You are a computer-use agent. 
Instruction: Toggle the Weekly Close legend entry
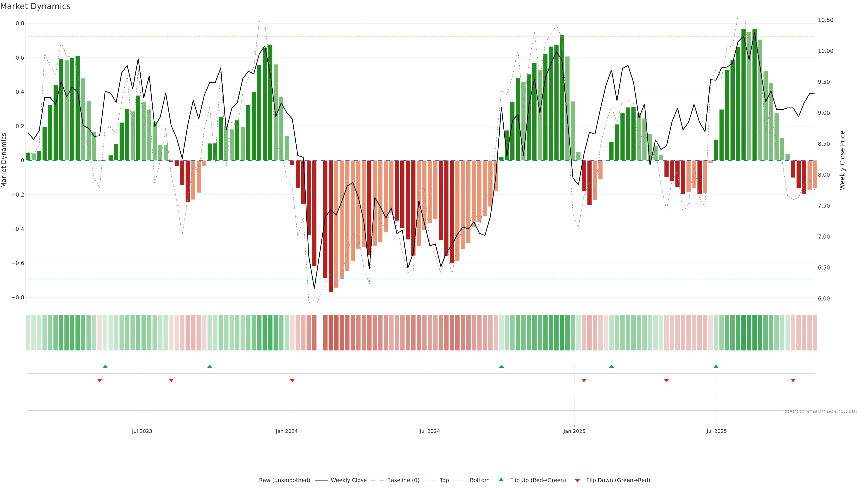348,480
